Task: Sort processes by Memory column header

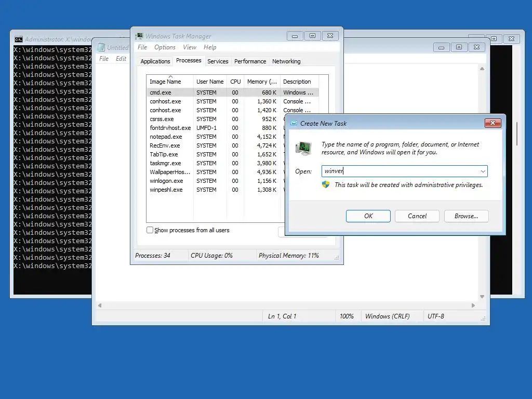Action: [x=262, y=82]
